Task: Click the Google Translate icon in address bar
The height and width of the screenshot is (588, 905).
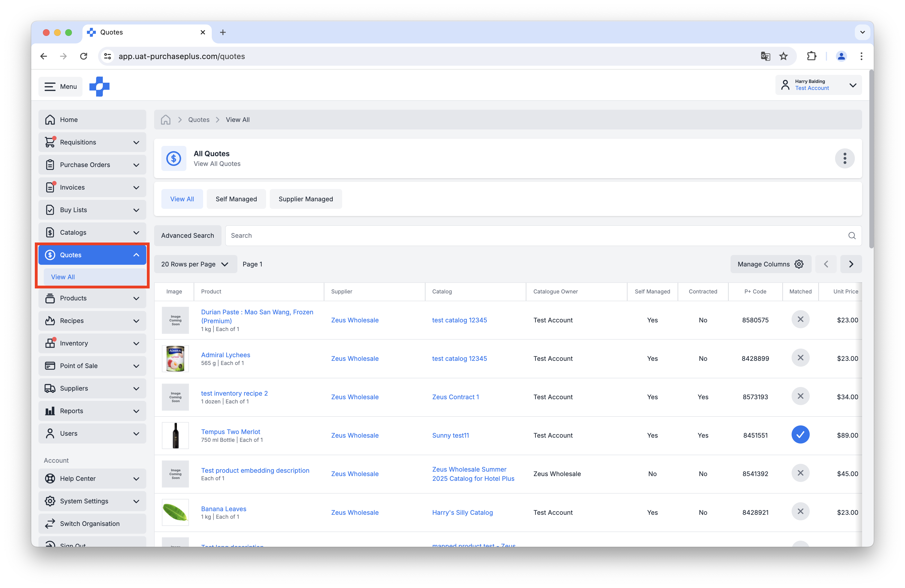Action: pyautogui.click(x=765, y=56)
